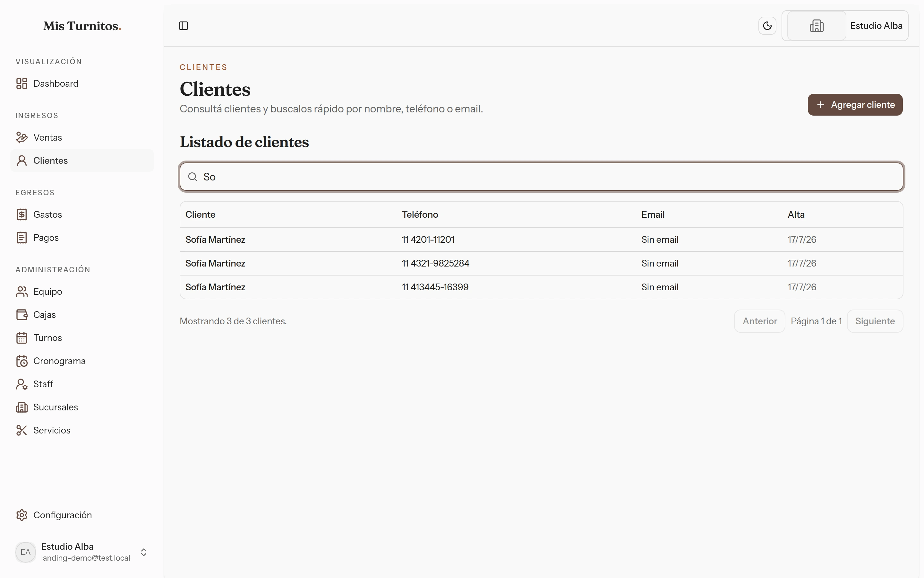
Task: Click the Anterior pagination button
Action: (759, 321)
